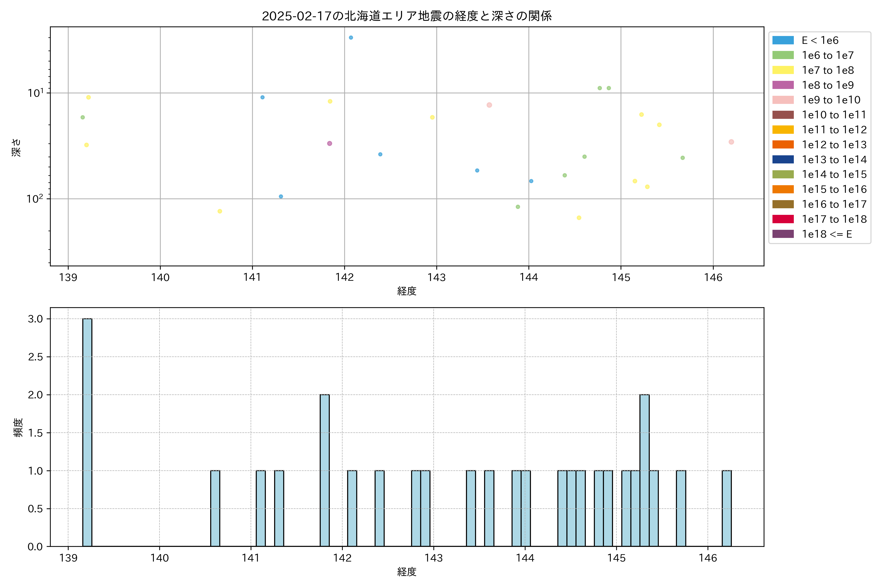Click the purple scatter point near longitude 142
882x588 pixels.
coord(329,143)
